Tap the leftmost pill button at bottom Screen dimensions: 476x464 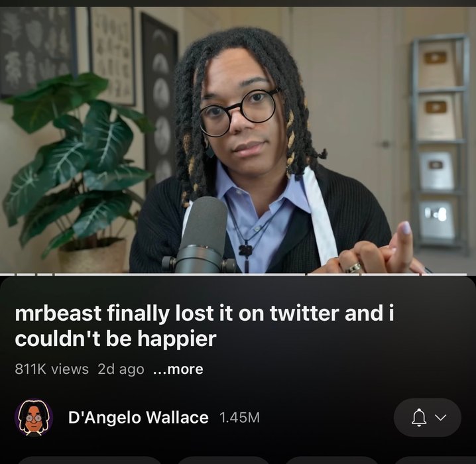coord(89,460)
